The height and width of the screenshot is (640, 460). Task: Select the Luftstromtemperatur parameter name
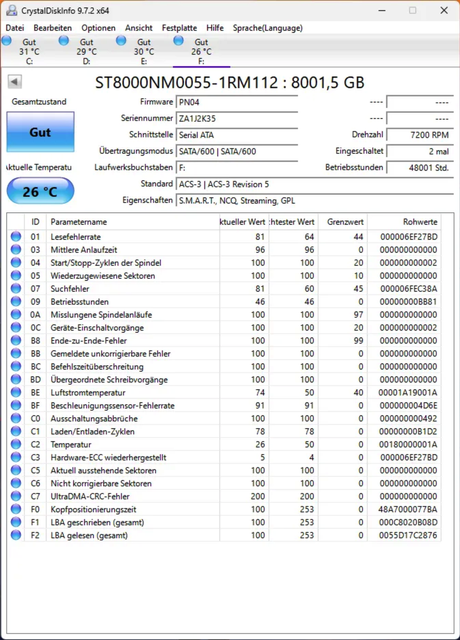pyautogui.click(x=88, y=393)
